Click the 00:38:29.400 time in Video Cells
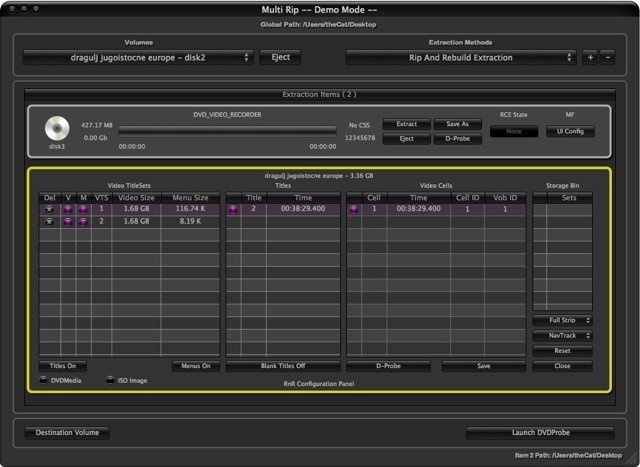Image resolution: width=640 pixels, height=467 pixels. click(x=419, y=209)
